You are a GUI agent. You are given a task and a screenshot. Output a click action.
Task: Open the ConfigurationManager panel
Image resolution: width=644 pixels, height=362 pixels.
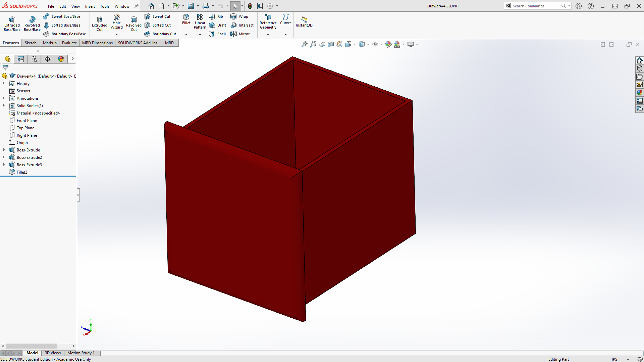click(x=34, y=59)
